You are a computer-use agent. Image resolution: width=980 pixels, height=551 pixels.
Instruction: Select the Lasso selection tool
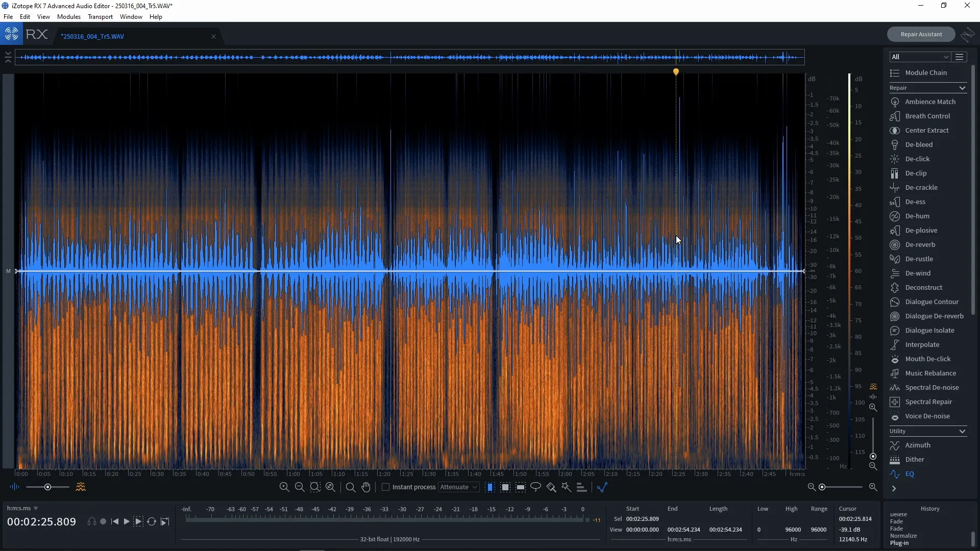(535, 487)
